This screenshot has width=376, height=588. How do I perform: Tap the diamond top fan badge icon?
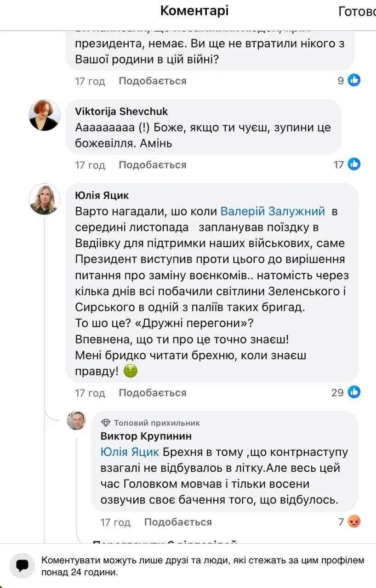[106, 423]
